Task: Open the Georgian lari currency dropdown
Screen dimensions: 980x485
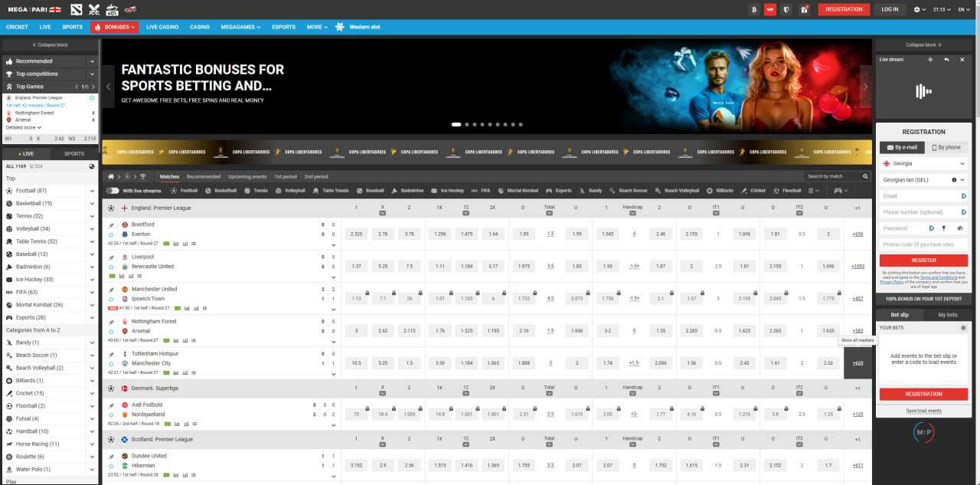Action: 923,180
